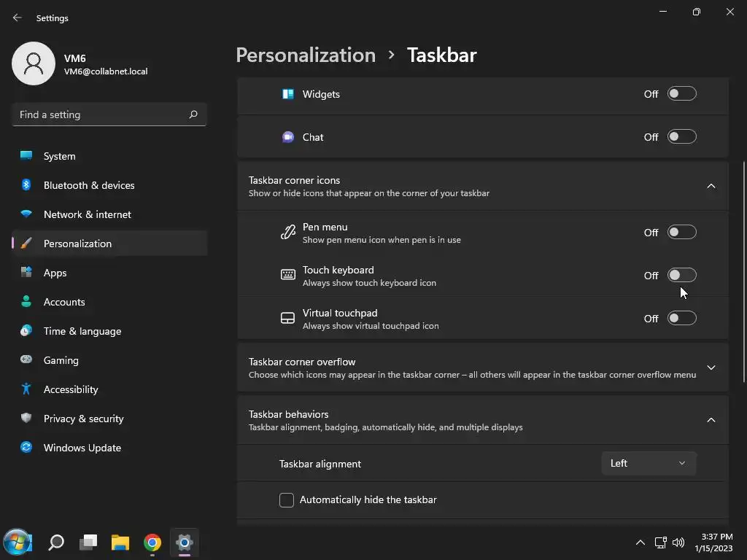Click the Personalization paintbrush icon

coord(26,244)
